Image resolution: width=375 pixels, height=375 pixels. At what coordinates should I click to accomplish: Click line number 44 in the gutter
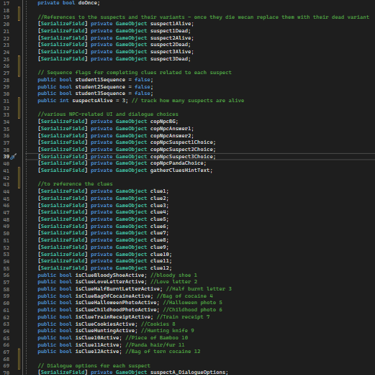coord(6,191)
